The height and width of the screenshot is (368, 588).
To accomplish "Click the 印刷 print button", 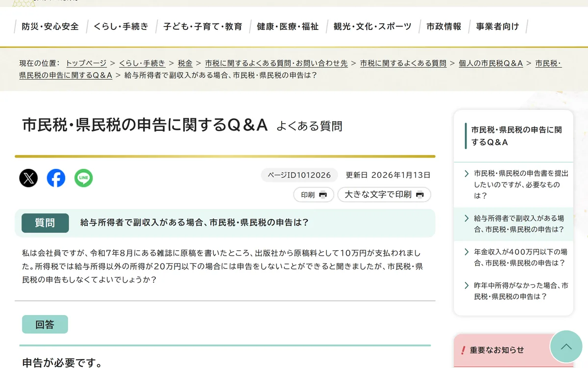I will [x=314, y=195].
